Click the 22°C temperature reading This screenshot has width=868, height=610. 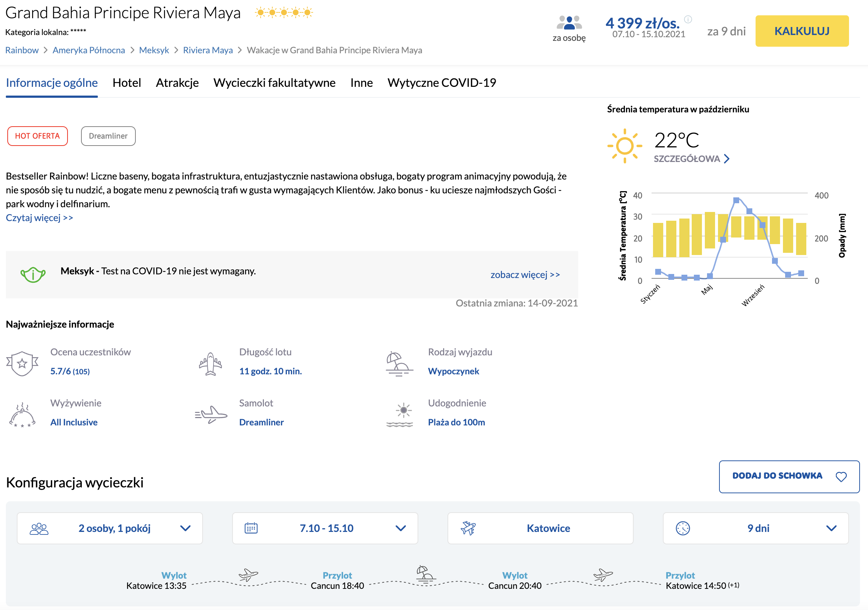point(676,140)
